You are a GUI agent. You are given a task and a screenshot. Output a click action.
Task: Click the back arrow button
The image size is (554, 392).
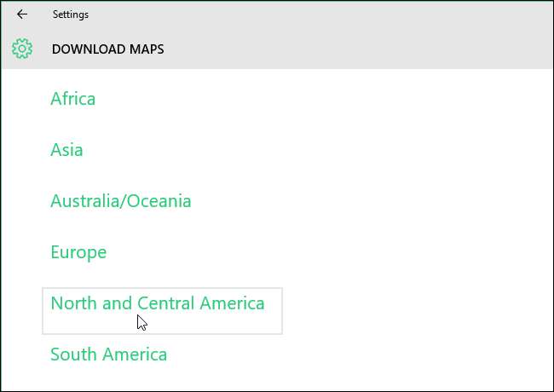point(22,14)
